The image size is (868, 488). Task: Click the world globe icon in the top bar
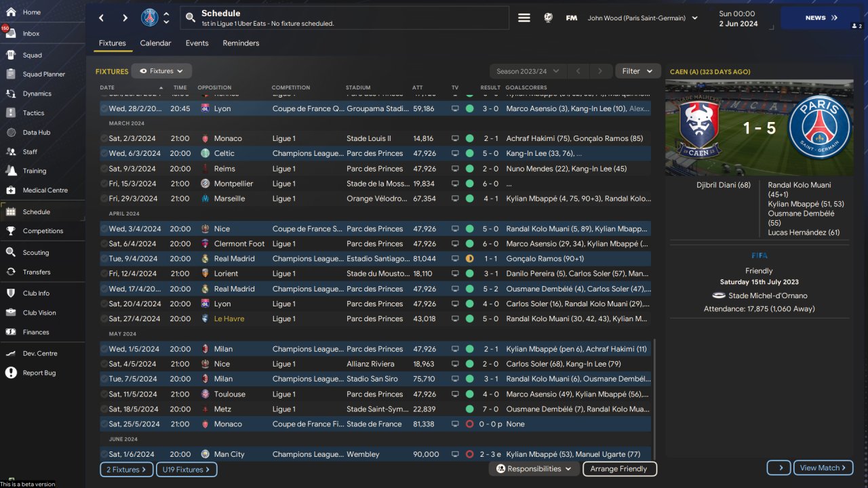pyautogui.click(x=548, y=18)
